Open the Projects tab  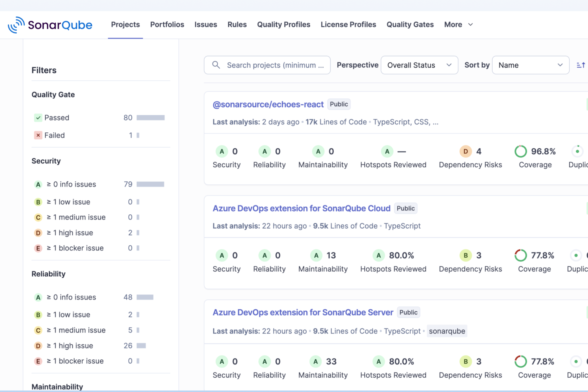[126, 25]
